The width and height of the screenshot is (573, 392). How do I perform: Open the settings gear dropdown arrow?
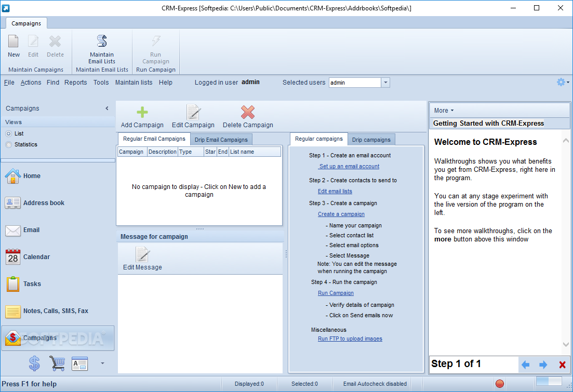[x=567, y=83]
